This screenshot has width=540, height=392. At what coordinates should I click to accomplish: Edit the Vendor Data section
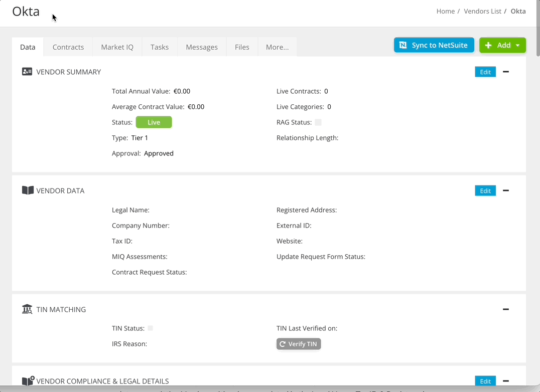(x=485, y=190)
